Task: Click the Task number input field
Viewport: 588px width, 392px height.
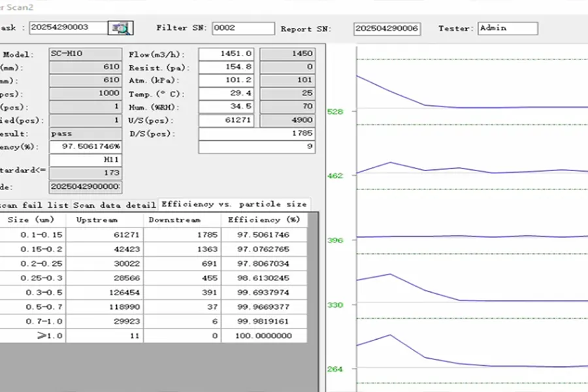Action: coord(69,28)
